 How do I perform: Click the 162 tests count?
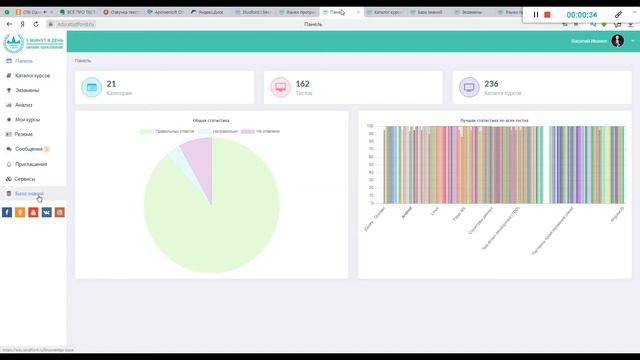coord(302,84)
